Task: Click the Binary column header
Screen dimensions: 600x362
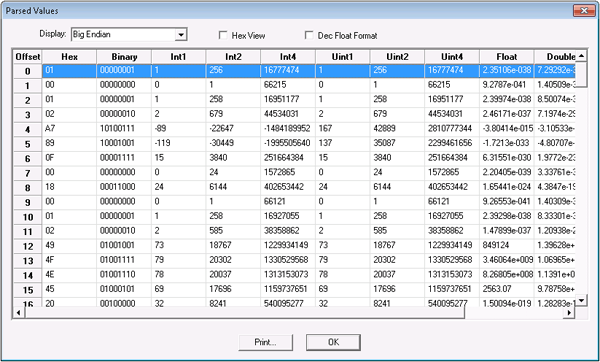Action: coord(124,57)
